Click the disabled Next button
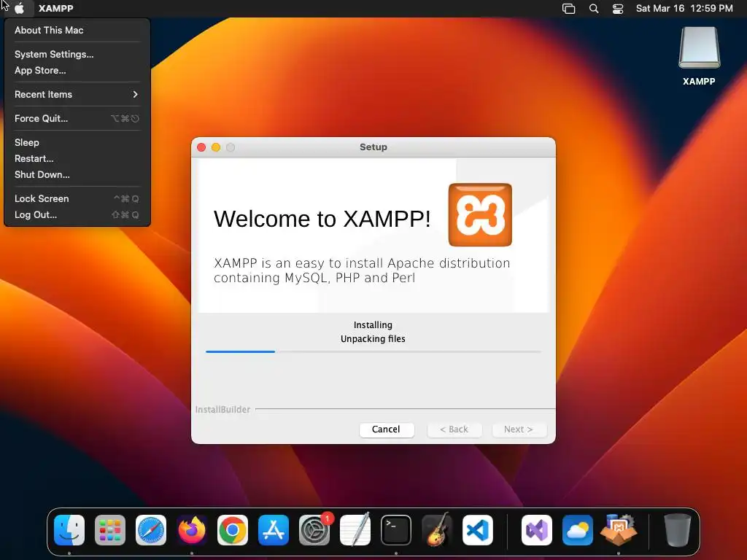747x560 pixels. coord(519,429)
